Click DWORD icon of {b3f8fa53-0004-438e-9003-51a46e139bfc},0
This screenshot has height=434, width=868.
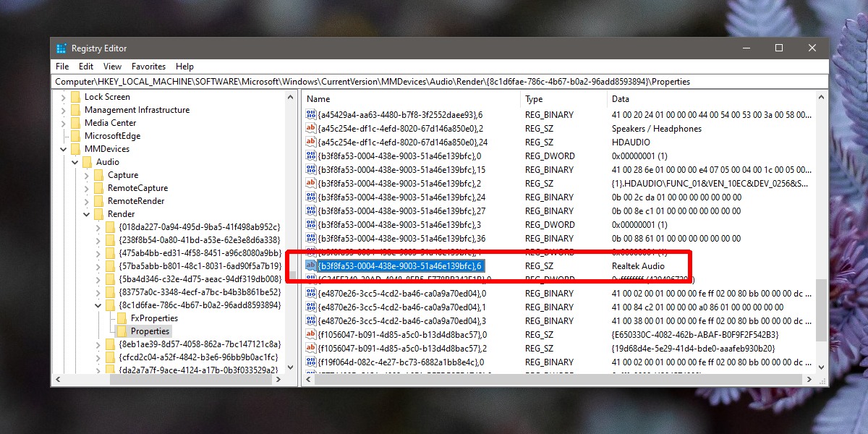pyautogui.click(x=311, y=156)
